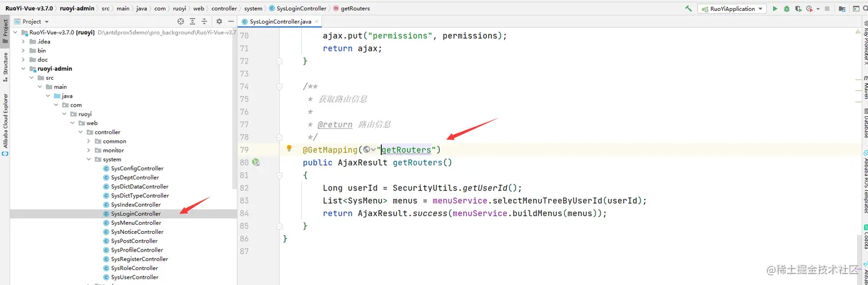Toggle the Project tool window side tab
Viewport: 868px width, 285px height.
(5, 32)
